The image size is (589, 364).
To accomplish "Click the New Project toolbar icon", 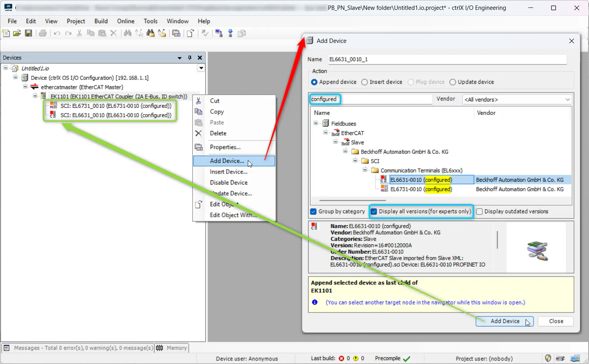I will coord(6,33).
